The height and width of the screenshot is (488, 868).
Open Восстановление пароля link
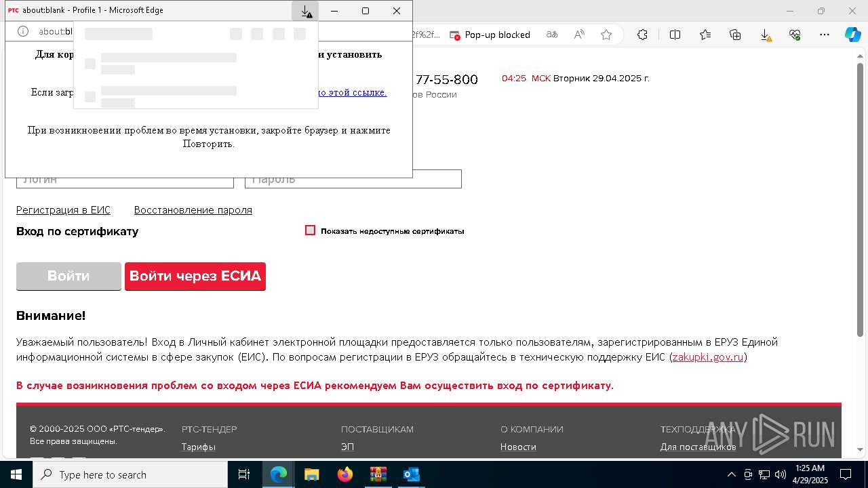193,210
